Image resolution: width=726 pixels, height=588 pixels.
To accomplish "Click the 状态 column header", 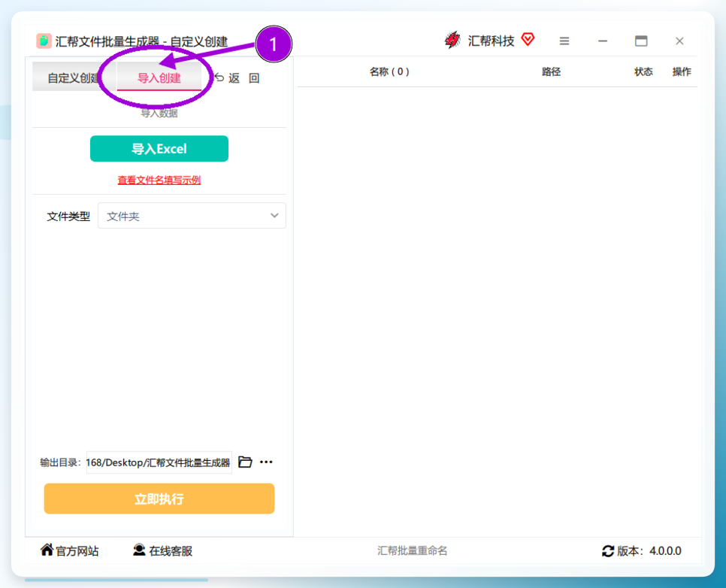I will point(643,72).
